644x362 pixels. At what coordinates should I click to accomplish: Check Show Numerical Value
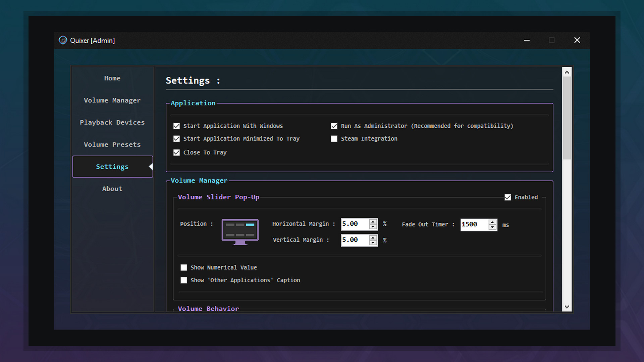[x=183, y=267]
